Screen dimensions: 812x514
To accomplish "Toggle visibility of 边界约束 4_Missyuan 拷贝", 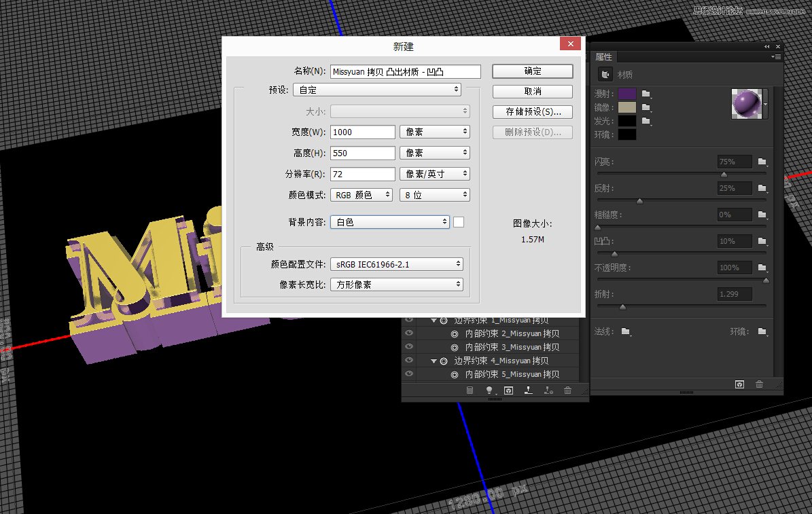I will coord(409,360).
